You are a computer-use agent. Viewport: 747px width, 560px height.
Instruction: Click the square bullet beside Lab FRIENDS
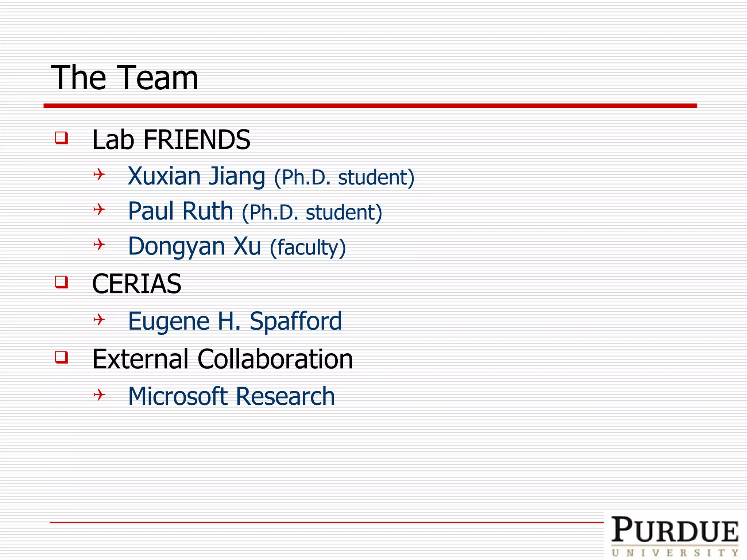[x=61, y=138]
